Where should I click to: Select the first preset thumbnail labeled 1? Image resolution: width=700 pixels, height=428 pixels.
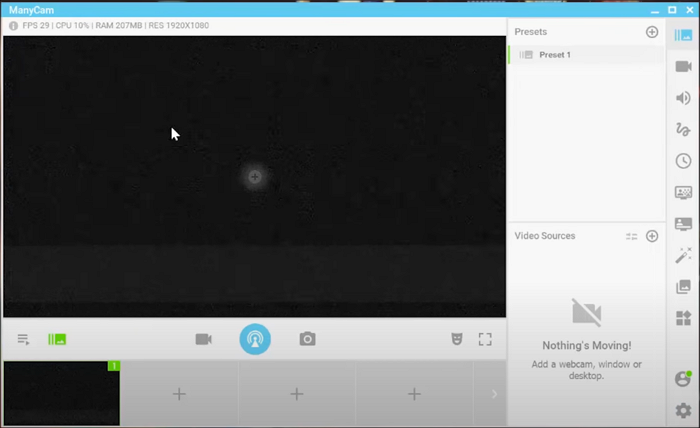pyautogui.click(x=62, y=393)
